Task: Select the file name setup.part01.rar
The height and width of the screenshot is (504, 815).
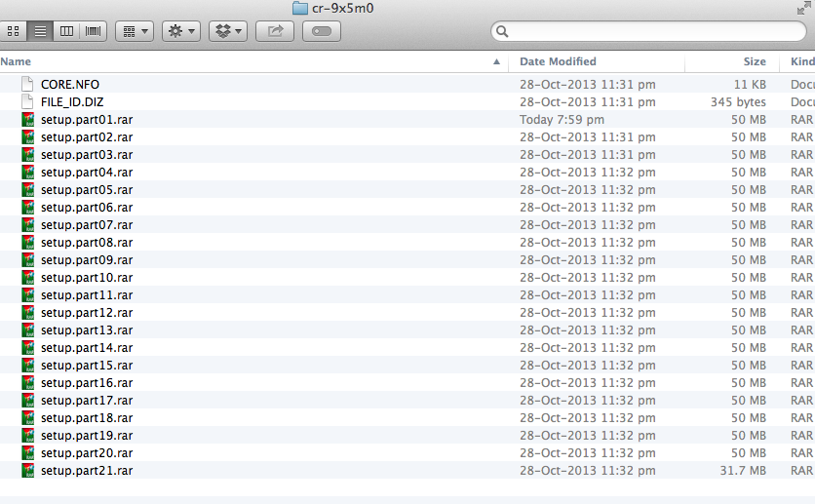Action: point(87,120)
